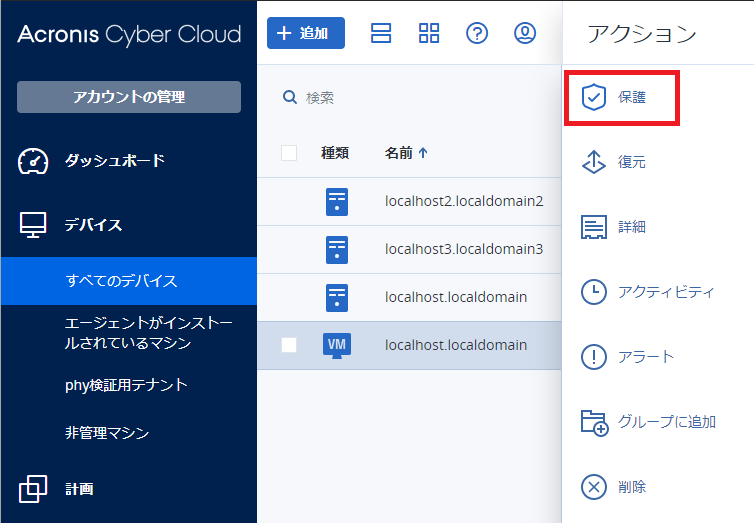754x523 pixels.
Task: Open the アラート alert icon
Action: (594, 357)
